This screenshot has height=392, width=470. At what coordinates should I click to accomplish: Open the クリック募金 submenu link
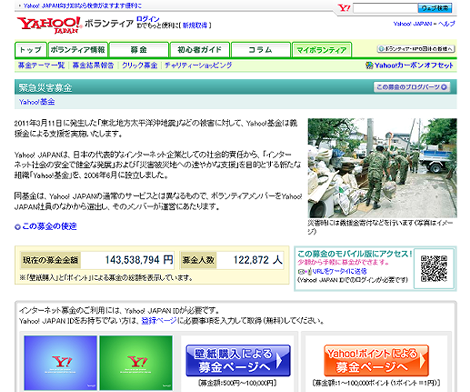(139, 65)
